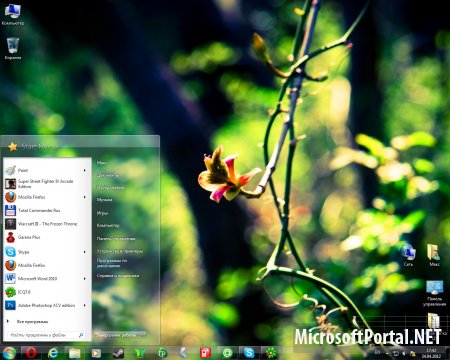450x360 pixels.
Task: Open Opera from the taskbar
Action: [x=31, y=353]
